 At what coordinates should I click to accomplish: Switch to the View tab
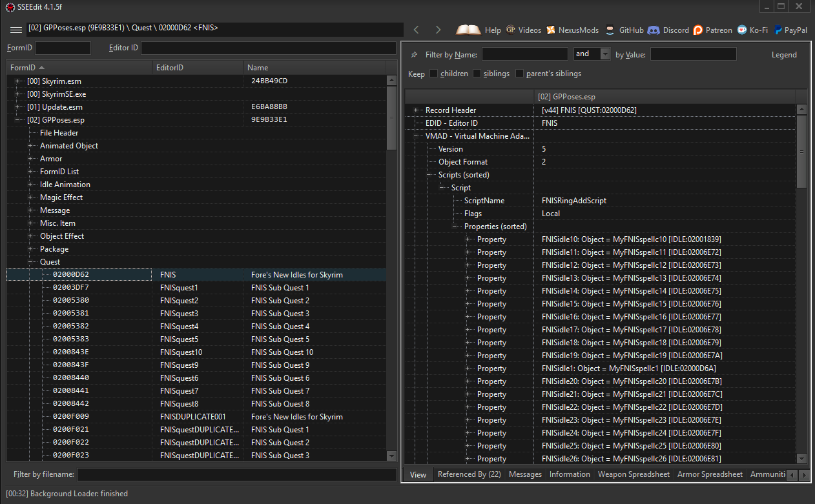(418, 474)
